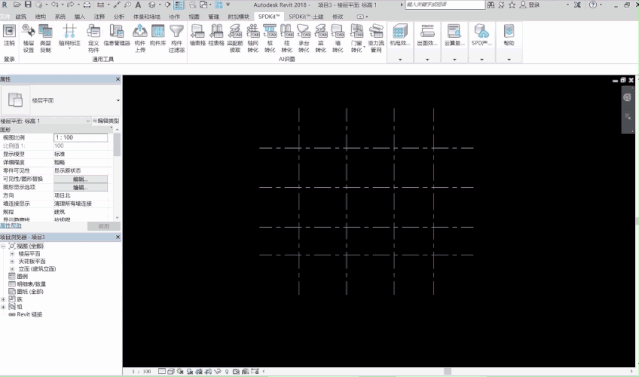Expand the 族 families node
Screen dimensions: 639x377
(x=3, y=299)
